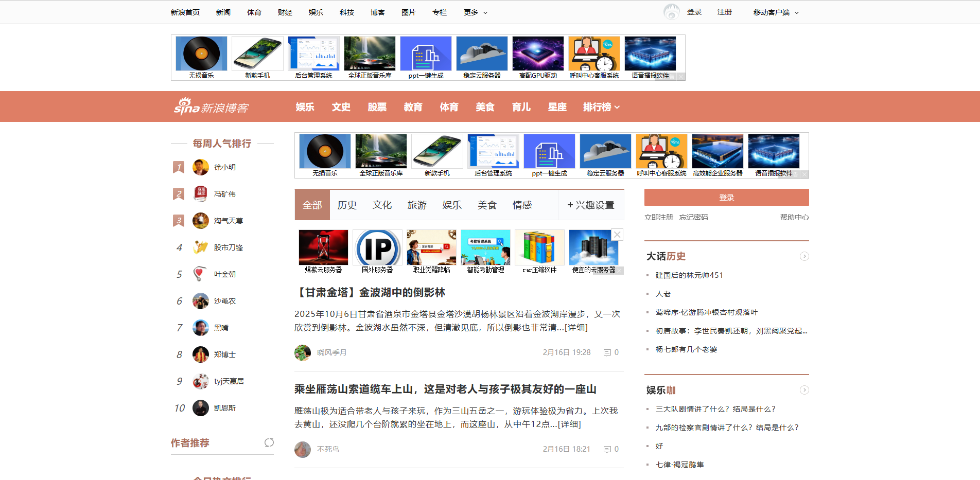Click the 登录 button in right sidebar

click(726, 197)
